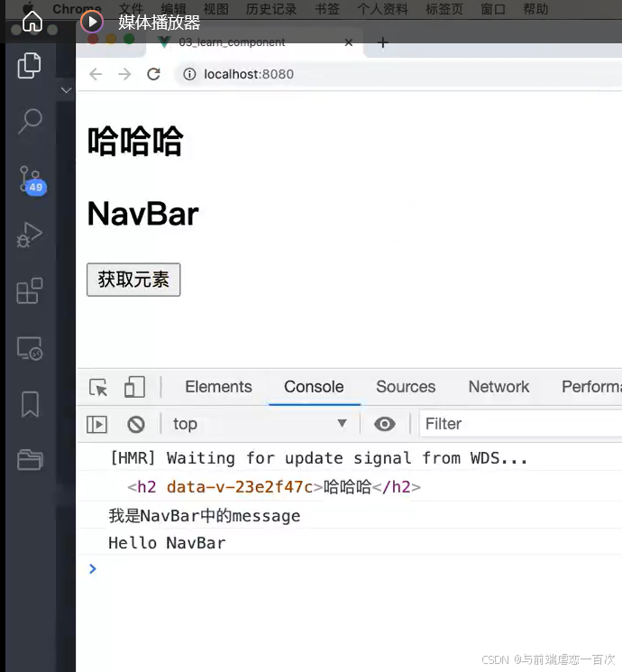Open the folder icon in the activity bar
This screenshot has width=622, height=672.
(x=30, y=460)
